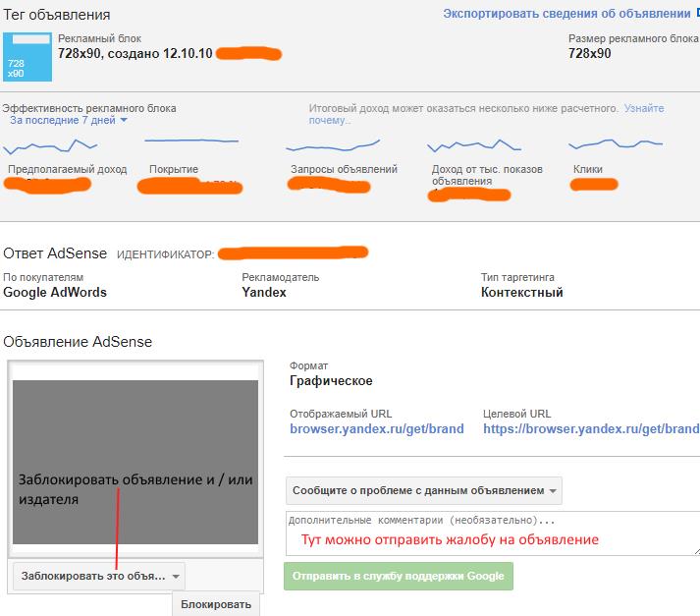Click 'Тип таргетинга' label

tap(517, 277)
